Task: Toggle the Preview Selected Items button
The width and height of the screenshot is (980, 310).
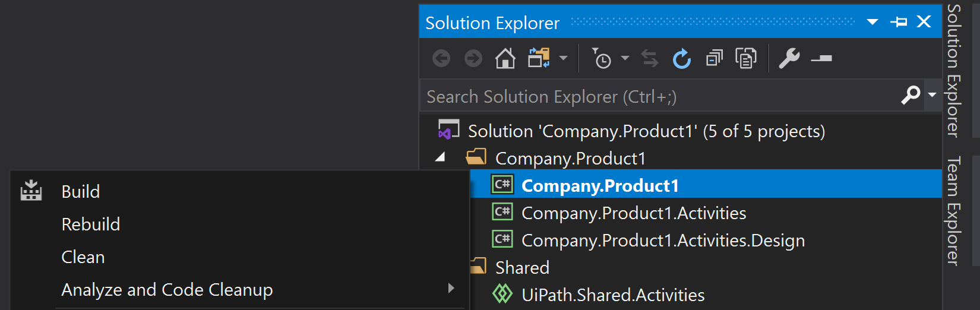Action: tap(821, 59)
